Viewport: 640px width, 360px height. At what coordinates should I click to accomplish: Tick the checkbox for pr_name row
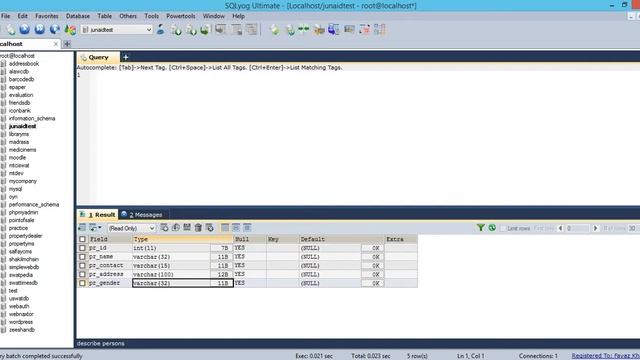pos(82,257)
